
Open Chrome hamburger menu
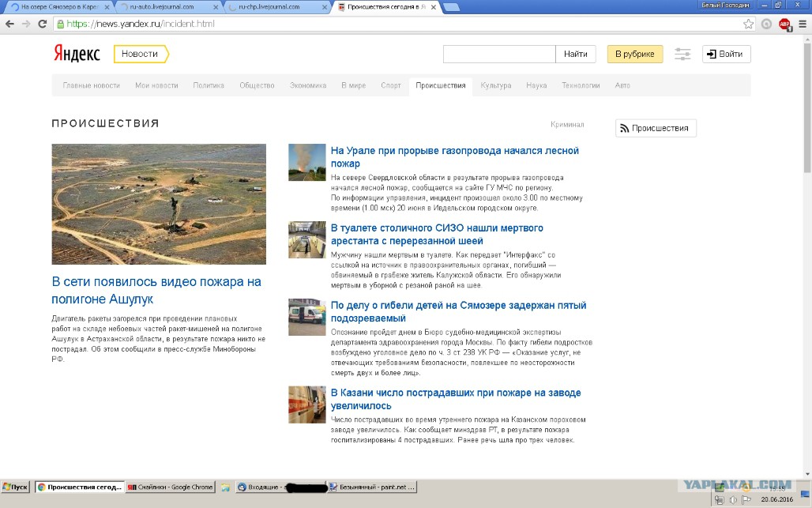pos(803,24)
